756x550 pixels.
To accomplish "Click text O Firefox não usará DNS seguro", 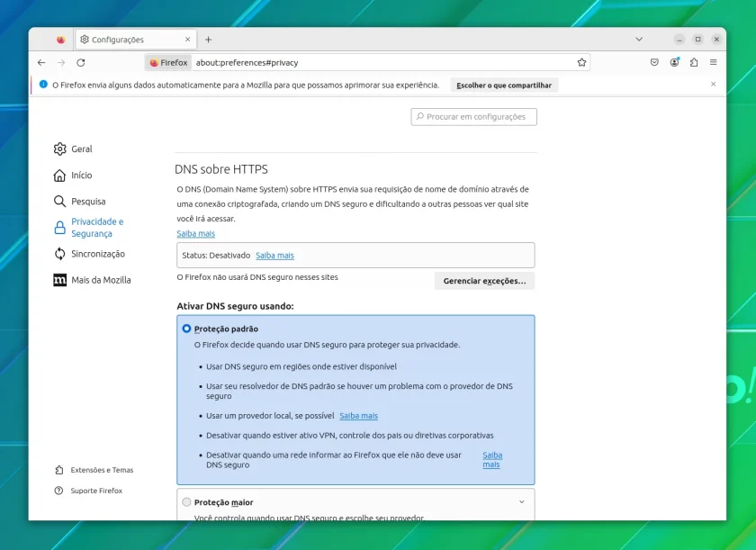I will coord(257,277).
